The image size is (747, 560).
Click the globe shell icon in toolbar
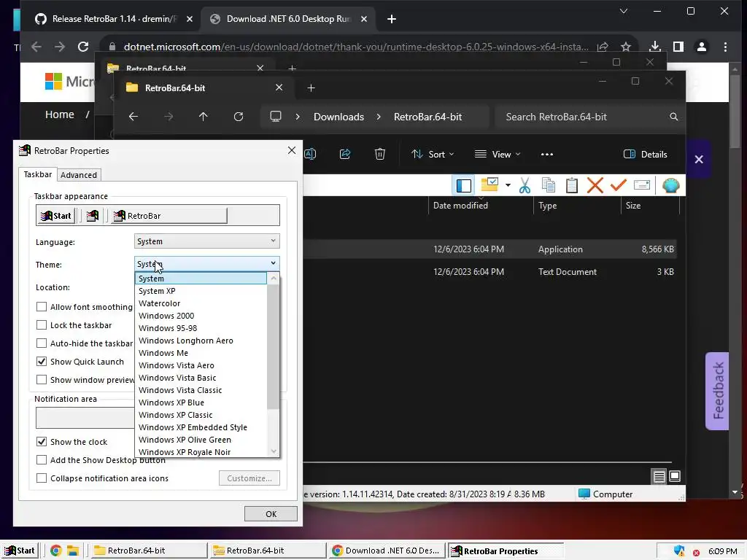pos(671,185)
